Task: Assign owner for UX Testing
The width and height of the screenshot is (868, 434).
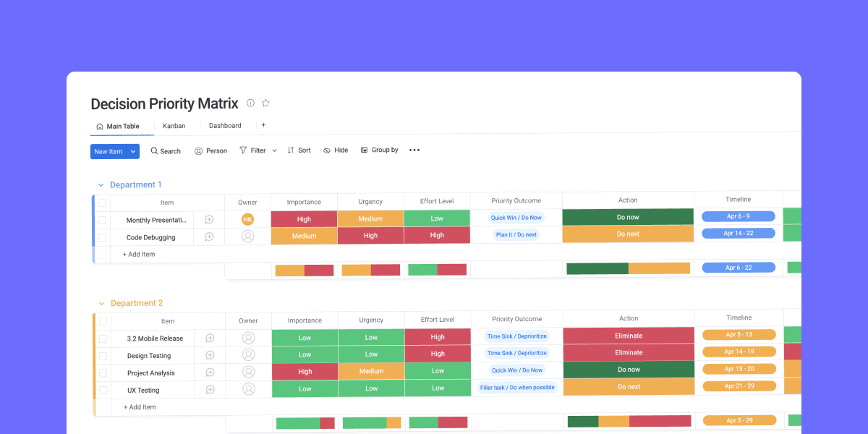Action: [x=249, y=390]
